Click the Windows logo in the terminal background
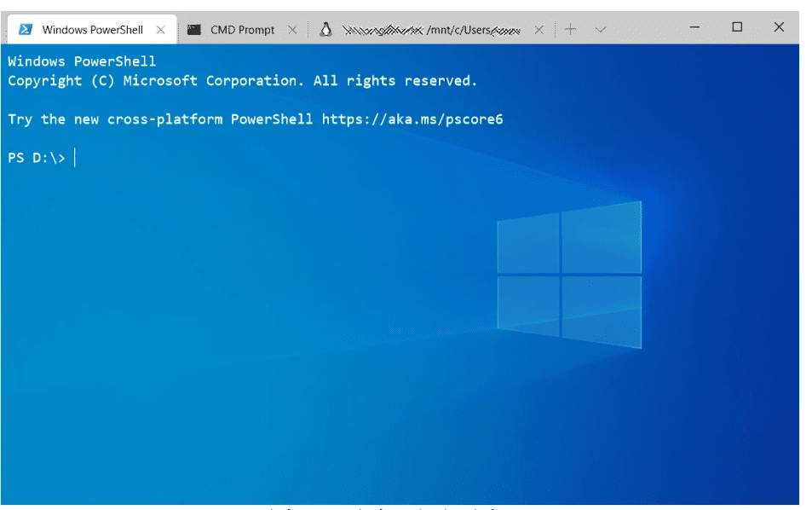This screenshot has height=510, width=812. click(x=569, y=275)
